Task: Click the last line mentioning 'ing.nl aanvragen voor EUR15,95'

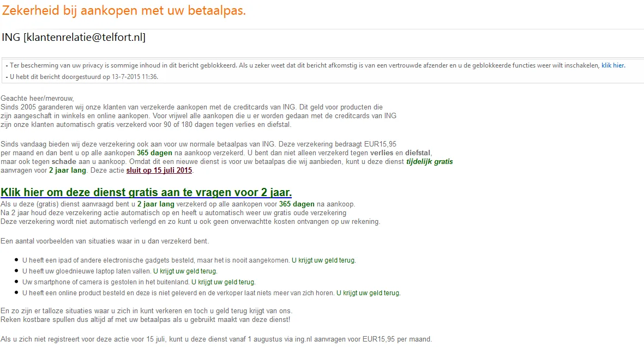Action: pyautogui.click(x=216, y=339)
